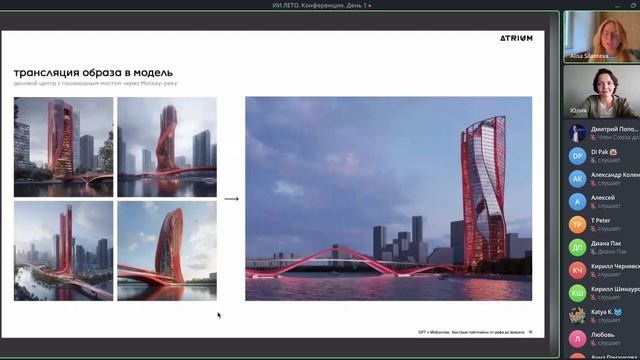The height and width of the screenshot is (360, 640).
Task: Open bottom-right curved tower concept image
Action: 167,251
